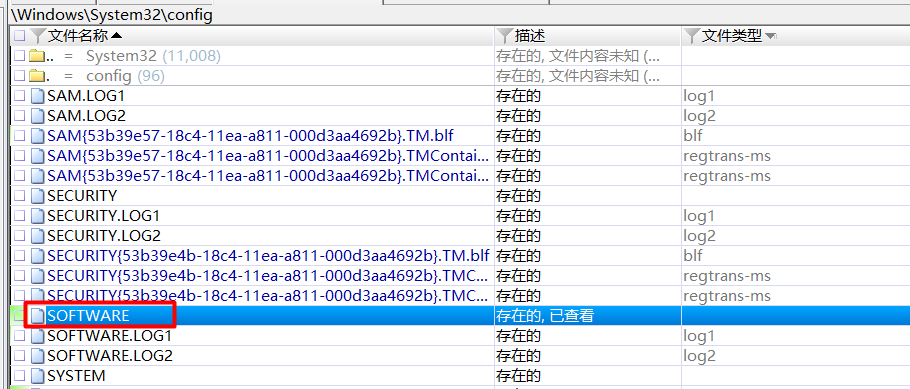Click the filter funnel icon beside 文件名称
The image size is (910, 389).
tap(38, 36)
